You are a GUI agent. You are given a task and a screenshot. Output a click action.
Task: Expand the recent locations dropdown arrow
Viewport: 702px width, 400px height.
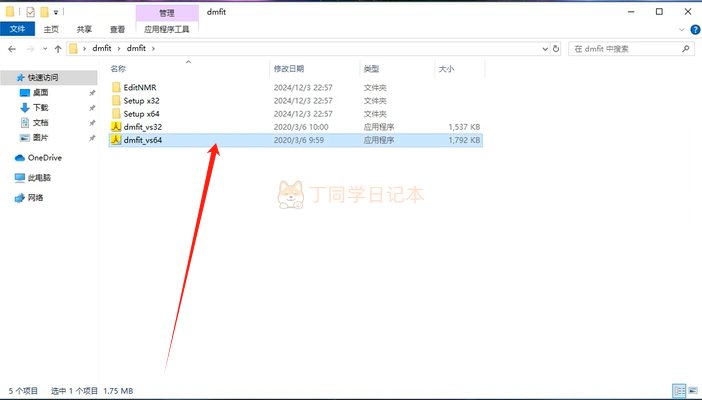click(44, 48)
